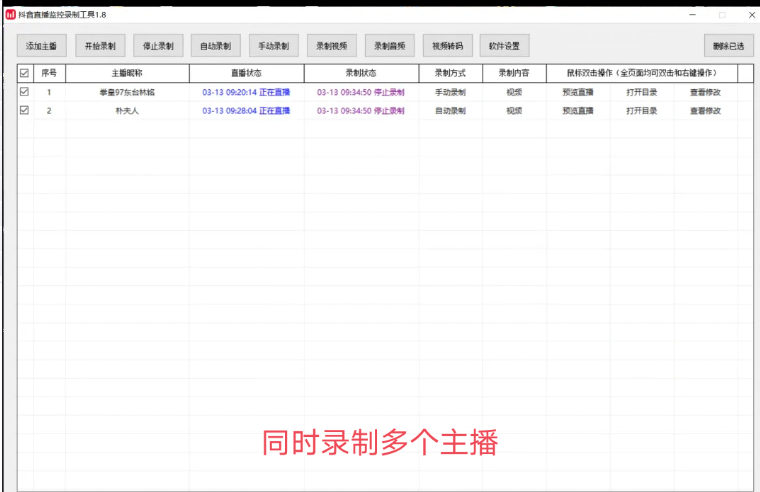Open 软件设置
Image resolution: width=760 pixels, height=492 pixels.
(x=505, y=46)
